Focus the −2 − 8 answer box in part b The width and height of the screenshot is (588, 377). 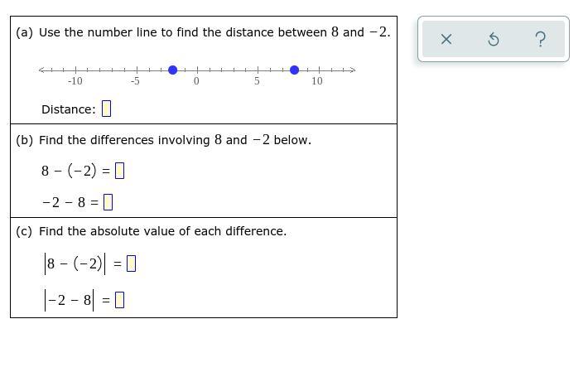coord(108,202)
